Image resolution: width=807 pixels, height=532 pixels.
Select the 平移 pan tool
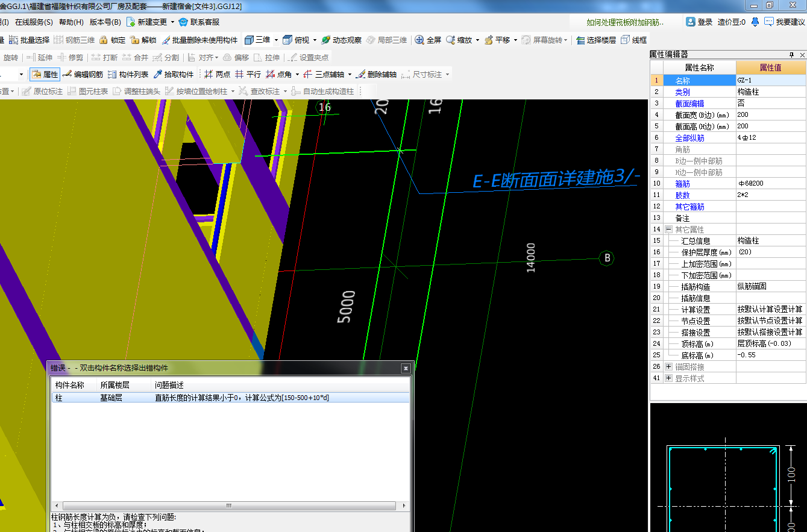tap(497, 40)
